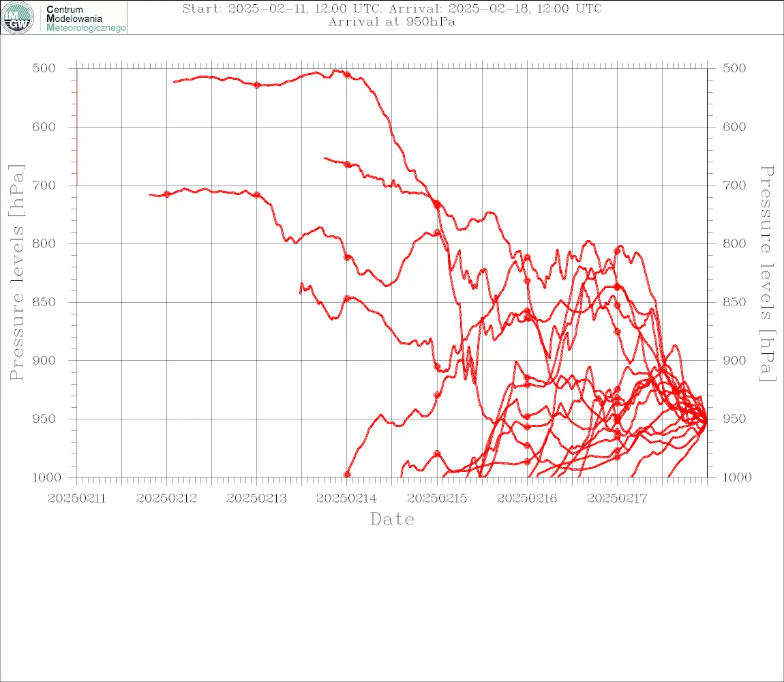This screenshot has width=784, height=682.
Task: Click trajectory marker near 730 hPa on 20250215
Action: coord(437,204)
